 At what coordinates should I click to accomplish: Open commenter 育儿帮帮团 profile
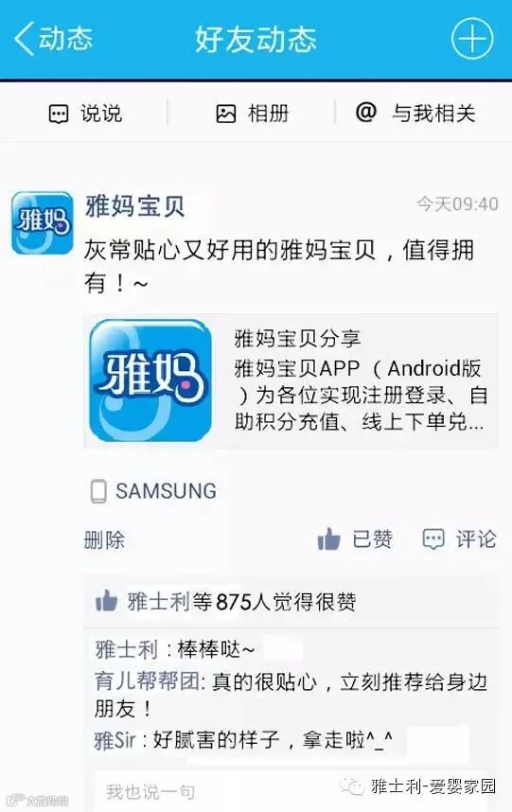(x=147, y=681)
